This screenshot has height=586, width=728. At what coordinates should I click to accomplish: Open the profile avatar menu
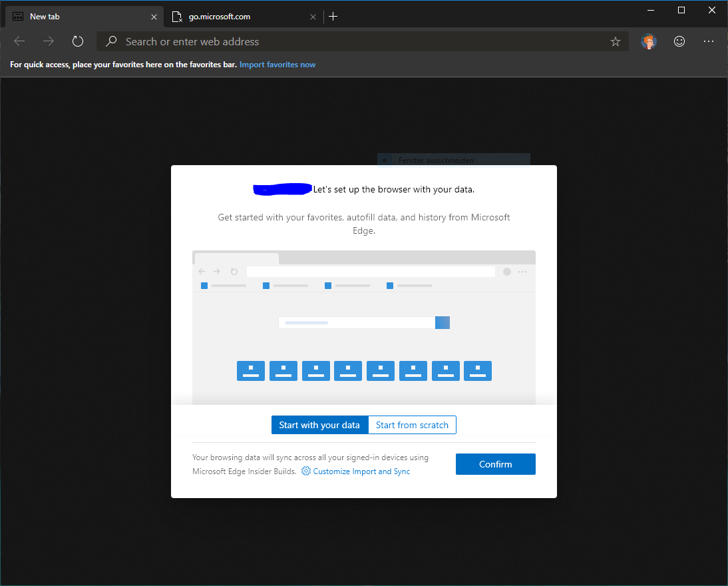coord(649,41)
